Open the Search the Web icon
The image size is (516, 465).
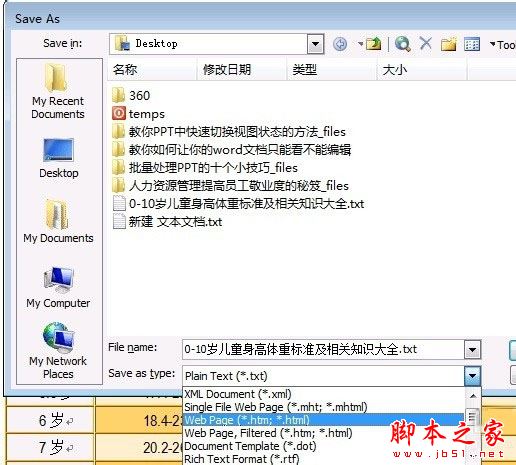[x=402, y=44]
